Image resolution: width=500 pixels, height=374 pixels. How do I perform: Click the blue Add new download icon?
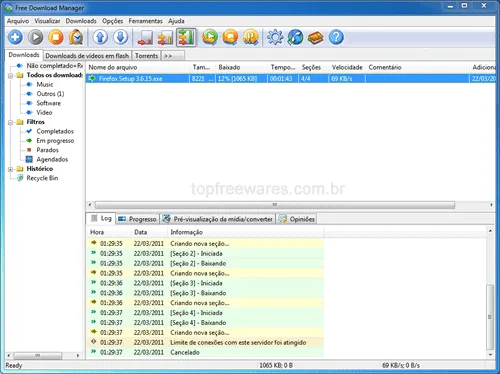click(15, 37)
